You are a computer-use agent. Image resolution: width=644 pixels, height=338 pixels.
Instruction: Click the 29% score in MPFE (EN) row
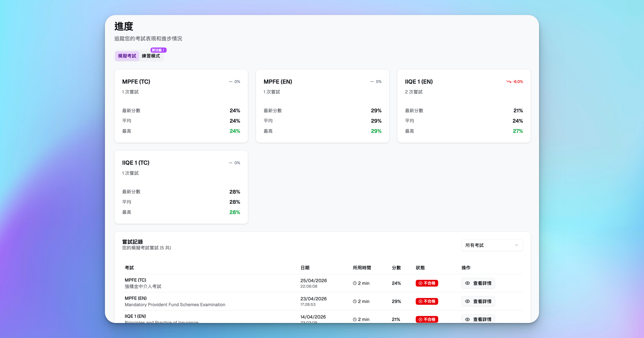[x=396, y=301]
